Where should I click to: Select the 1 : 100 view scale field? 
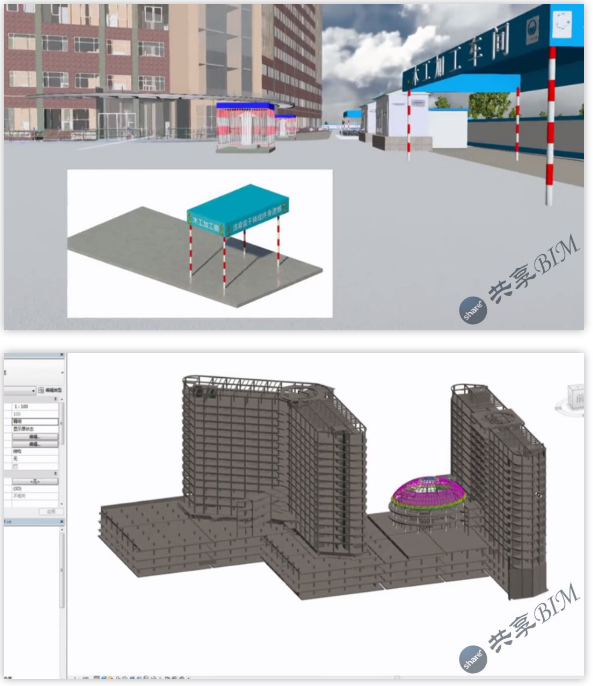[35, 406]
